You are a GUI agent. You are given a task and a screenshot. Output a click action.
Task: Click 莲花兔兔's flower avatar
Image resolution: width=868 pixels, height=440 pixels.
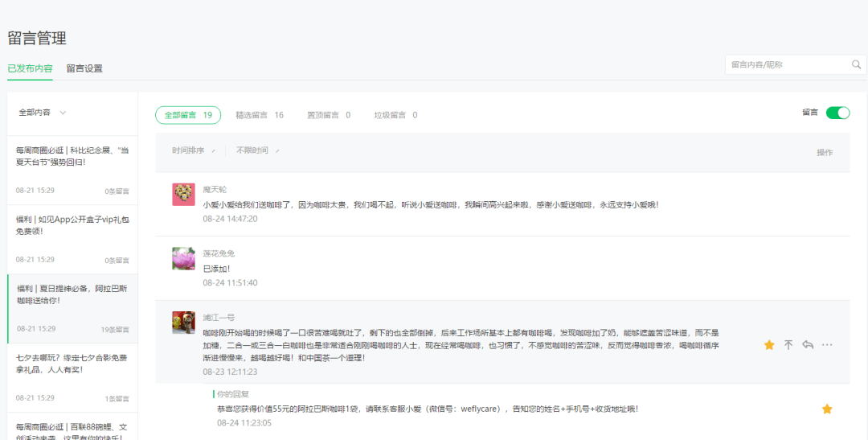click(183, 258)
